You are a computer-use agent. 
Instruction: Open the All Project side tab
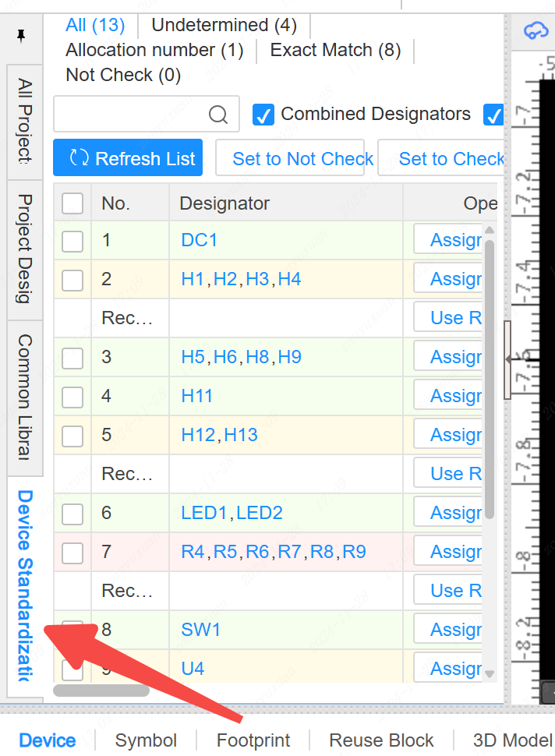coord(25,121)
